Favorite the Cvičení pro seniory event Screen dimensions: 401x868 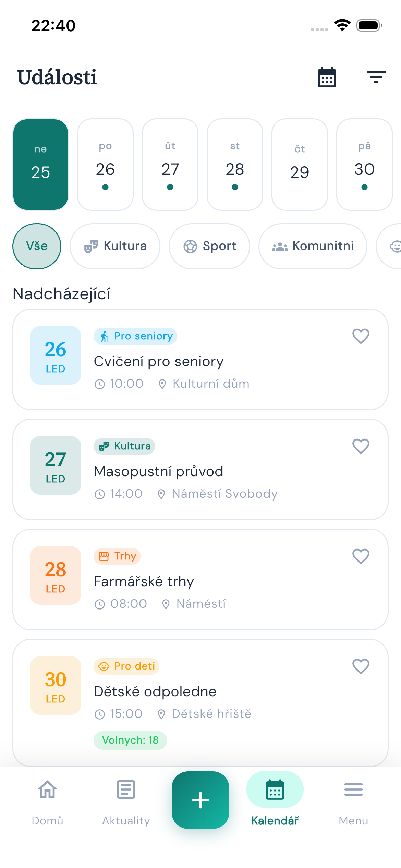point(361,337)
